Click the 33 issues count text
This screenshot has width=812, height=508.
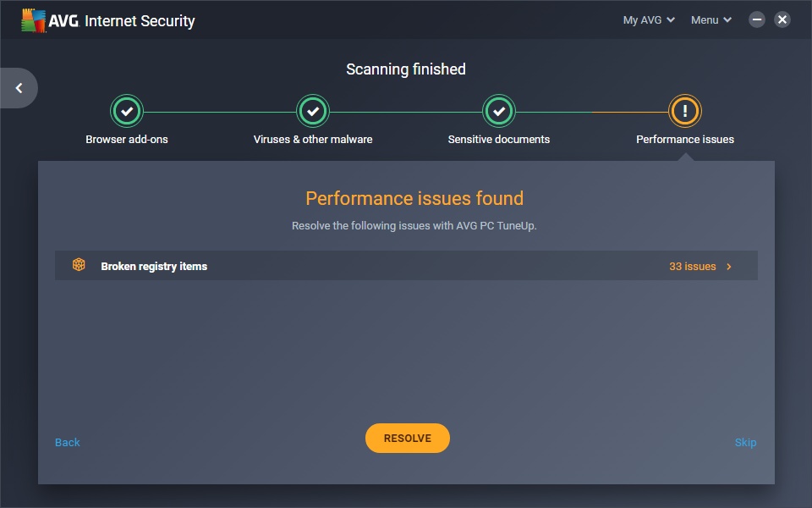click(x=692, y=266)
